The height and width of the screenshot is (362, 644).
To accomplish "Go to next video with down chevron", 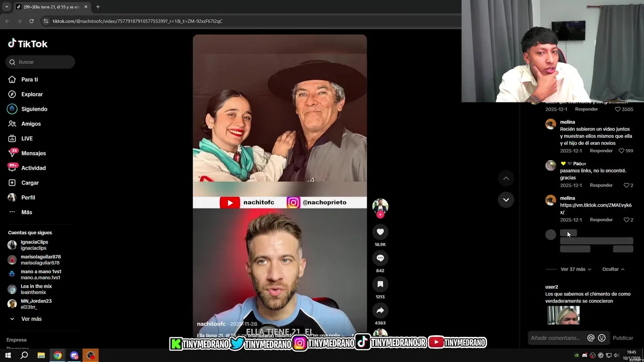I will point(506,200).
